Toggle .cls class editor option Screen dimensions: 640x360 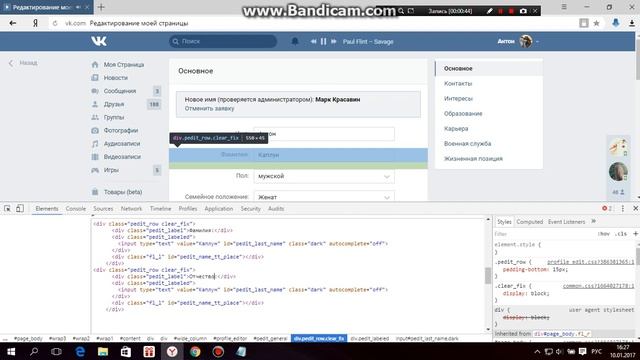pos(621,234)
